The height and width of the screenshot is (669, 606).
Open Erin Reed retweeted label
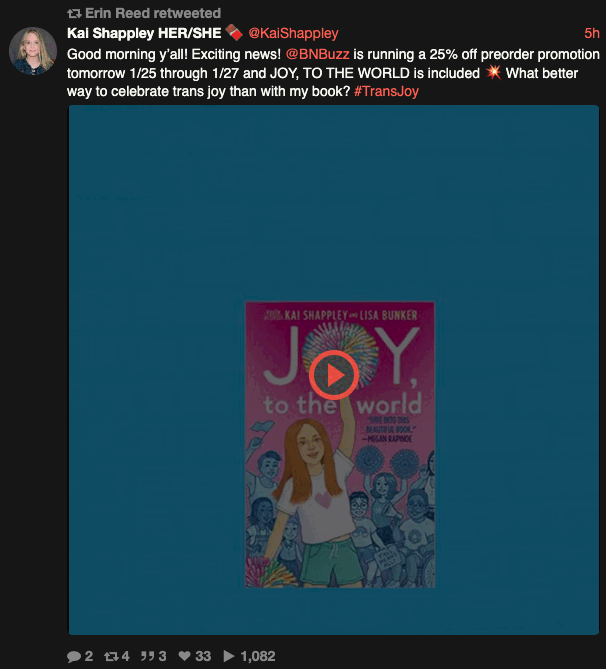pyautogui.click(x=153, y=13)
